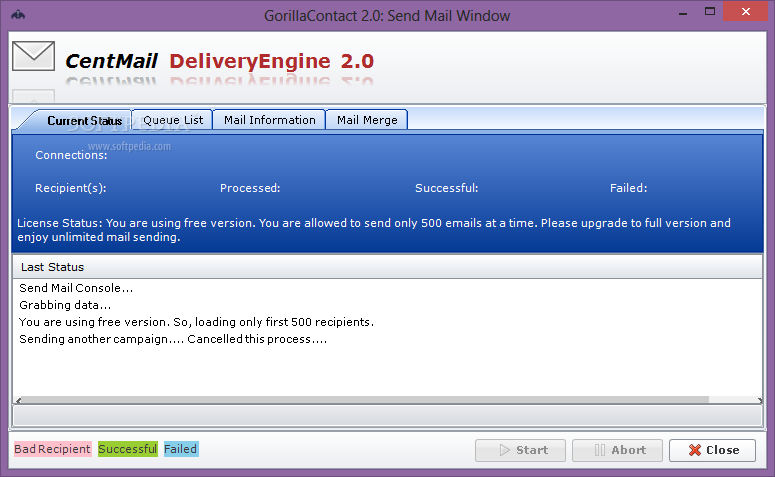Click the Start button
This screenshot has width=775, height=477.
(x=520, y=450)
